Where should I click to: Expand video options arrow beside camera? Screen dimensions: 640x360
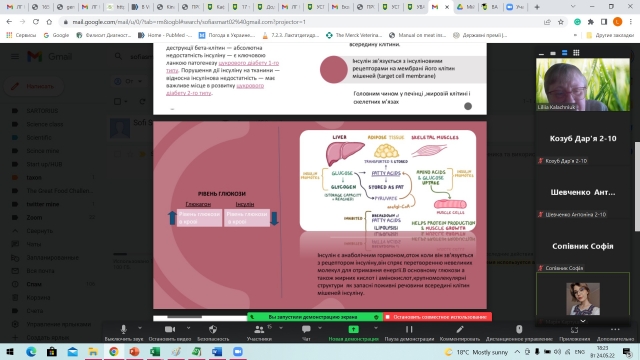click(188, 328)
